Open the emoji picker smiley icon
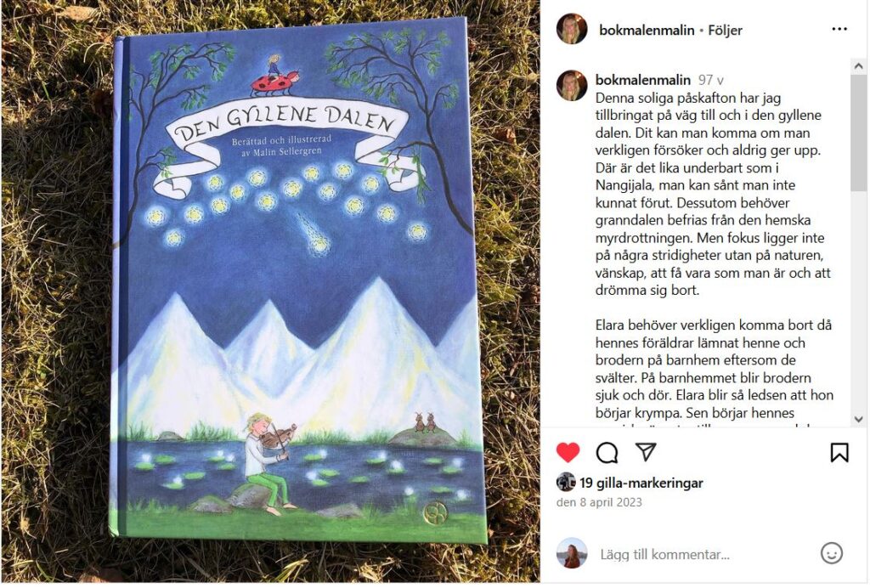870x588 pixels. pos(831,553)
